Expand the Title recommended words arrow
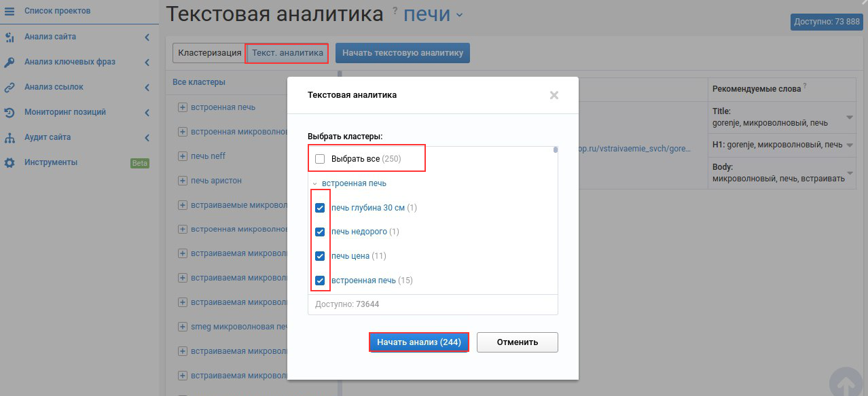Image resolution: width=868 pixels, height=396 pixels. click(849, 117)
